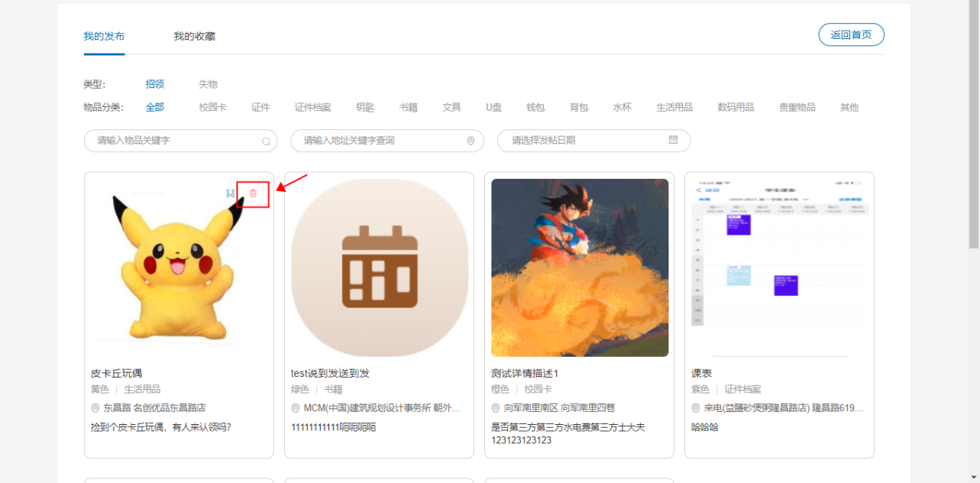Filter category by 数码用品
The image size is (980, 483).
pyautogui.click(x=736, y=107)
